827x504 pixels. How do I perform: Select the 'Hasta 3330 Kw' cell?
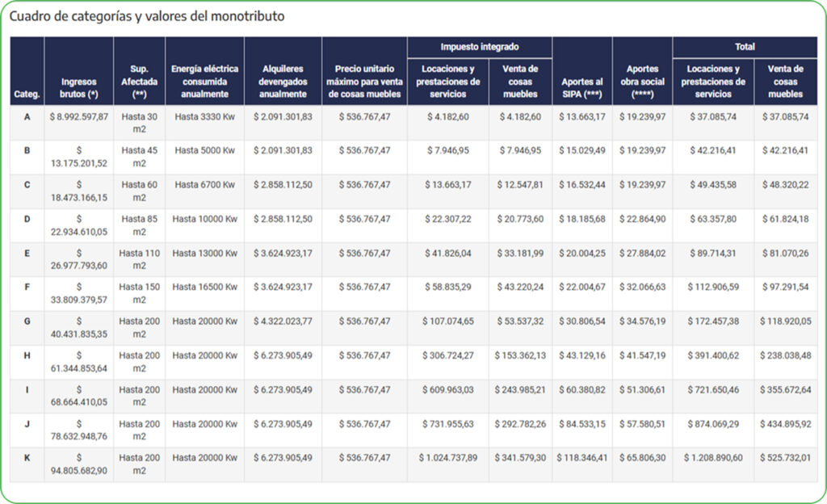pyautogui.click(x=204, y=117)
